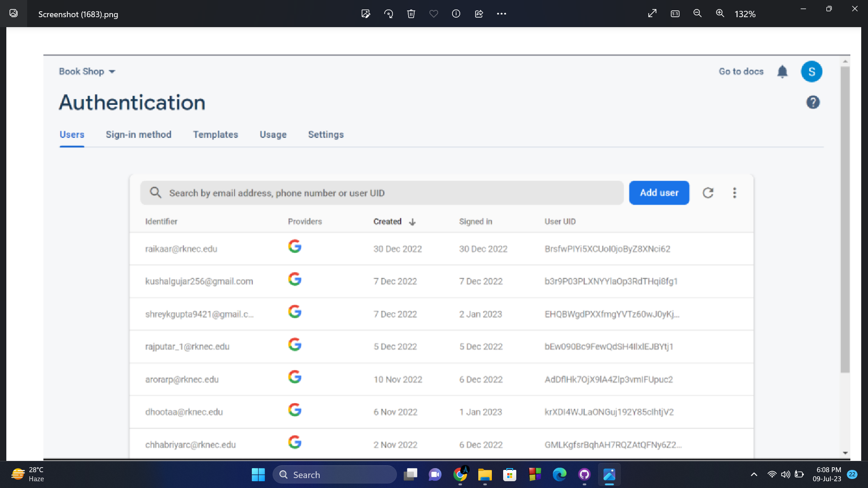Refresh the Firebase user list
Image resolution: width=868 pixels, height=488 pixels.
tap(708, 192)
